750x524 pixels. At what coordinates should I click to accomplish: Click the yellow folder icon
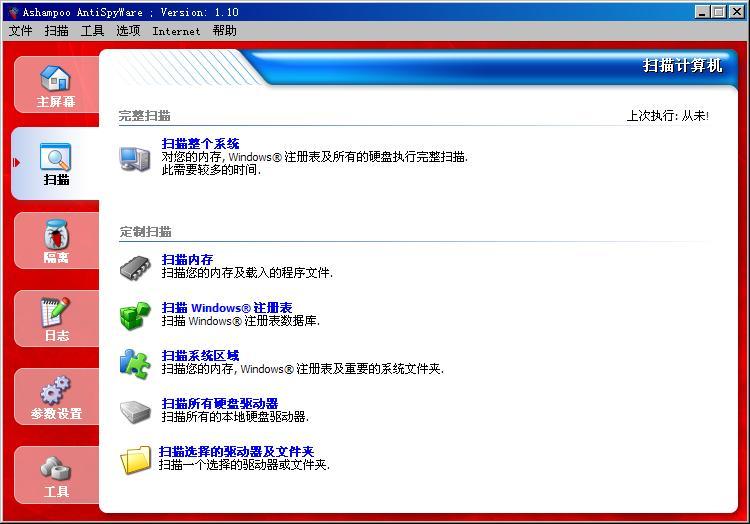[x=135, y=459]
